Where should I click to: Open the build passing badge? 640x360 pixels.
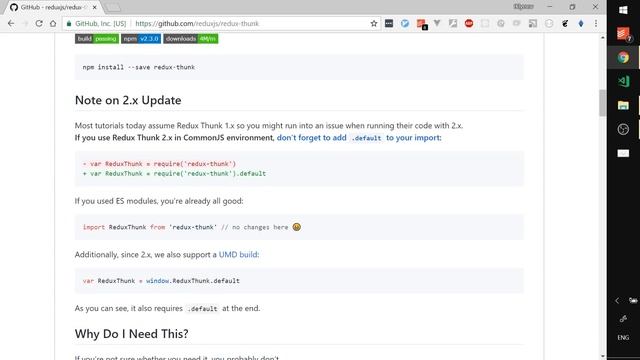97,39
